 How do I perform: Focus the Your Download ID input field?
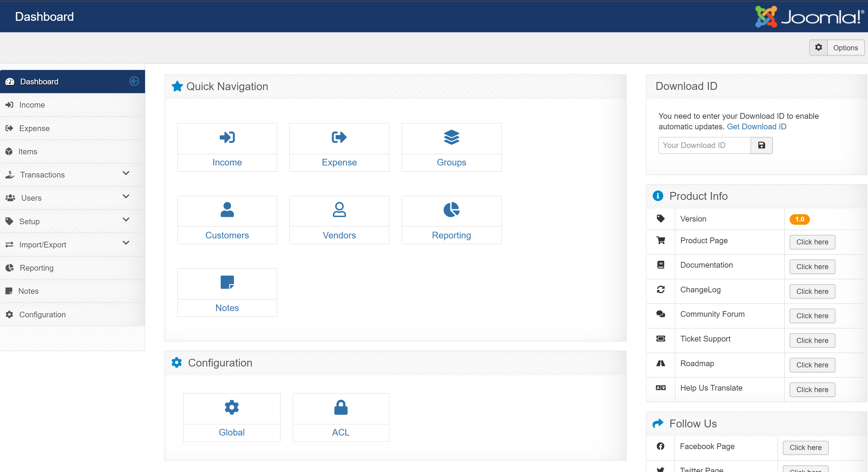[x=705, y=145]
